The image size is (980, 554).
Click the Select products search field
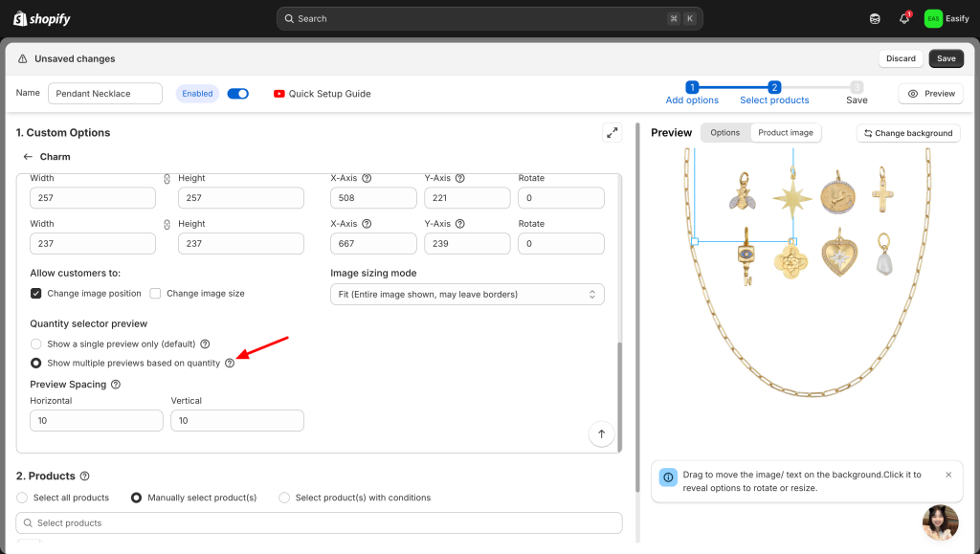coord(319,523)
